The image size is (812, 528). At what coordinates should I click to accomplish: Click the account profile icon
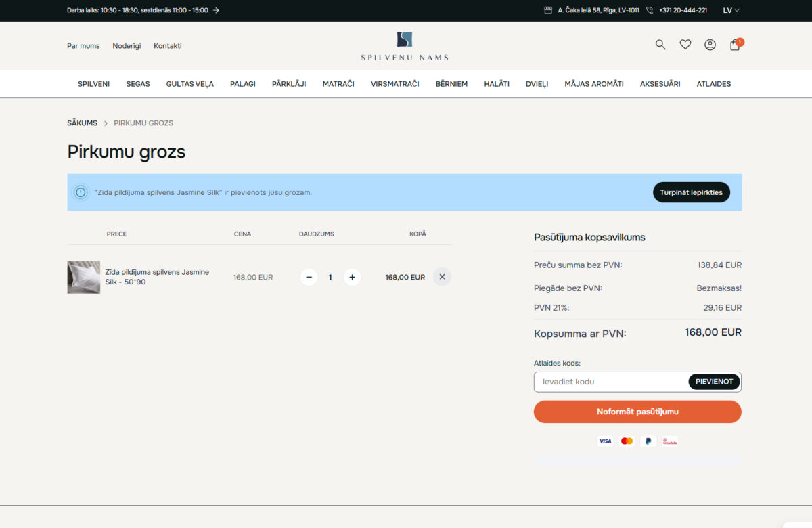pyautogui.click(x=710, y=44)
